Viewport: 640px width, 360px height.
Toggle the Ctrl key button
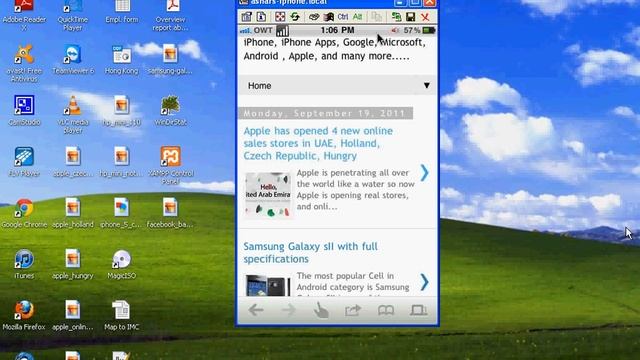point(343,17)
